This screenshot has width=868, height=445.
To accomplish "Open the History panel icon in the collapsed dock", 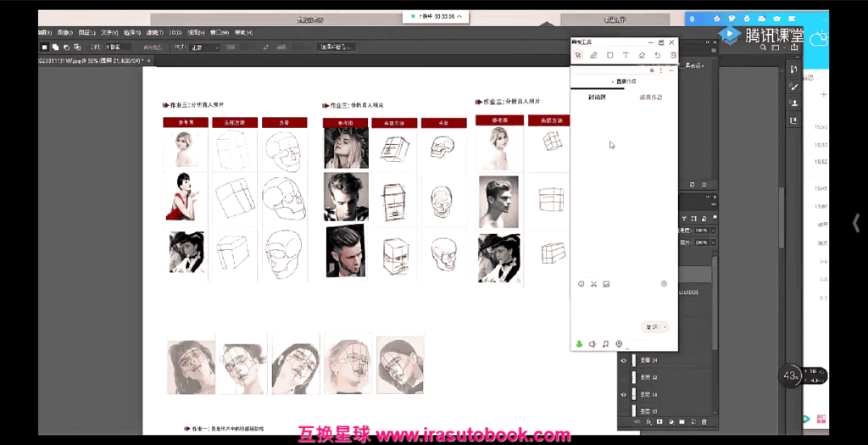I will click(x=794, y=70).
